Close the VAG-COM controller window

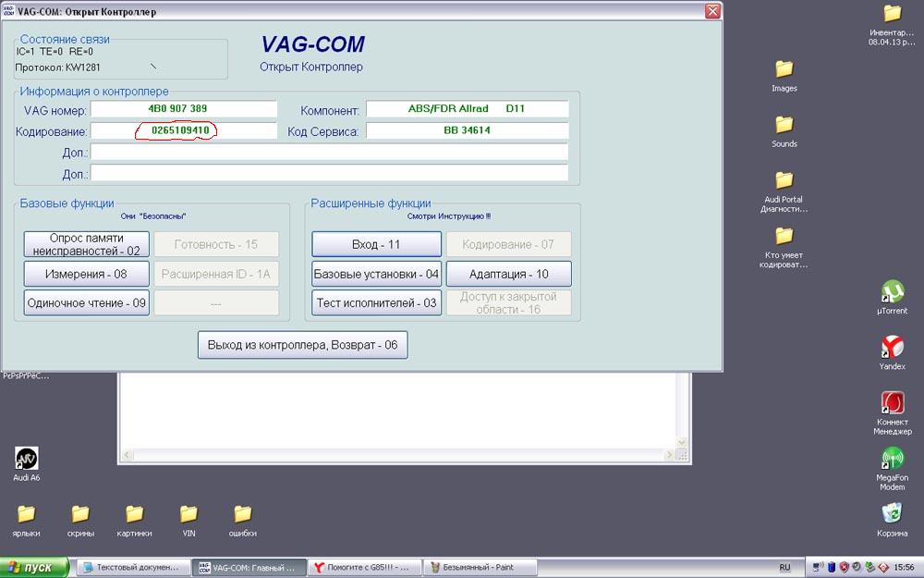(x=712, y=11)
